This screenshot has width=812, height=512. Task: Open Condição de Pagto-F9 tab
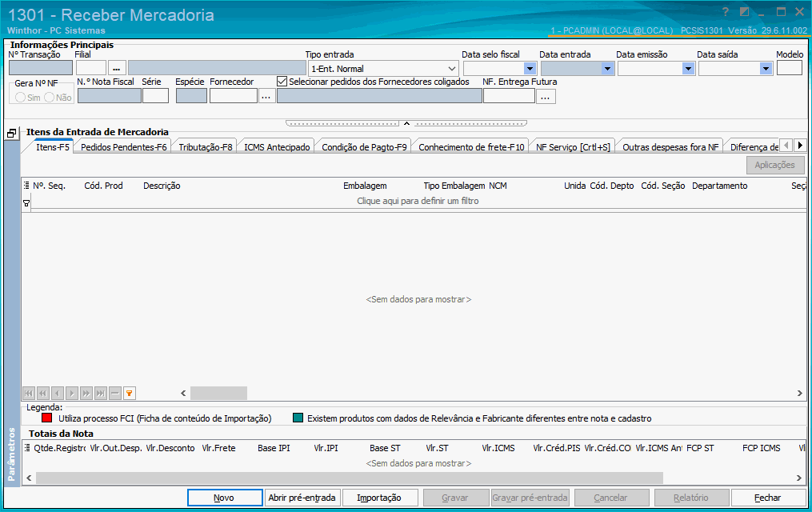364,147
